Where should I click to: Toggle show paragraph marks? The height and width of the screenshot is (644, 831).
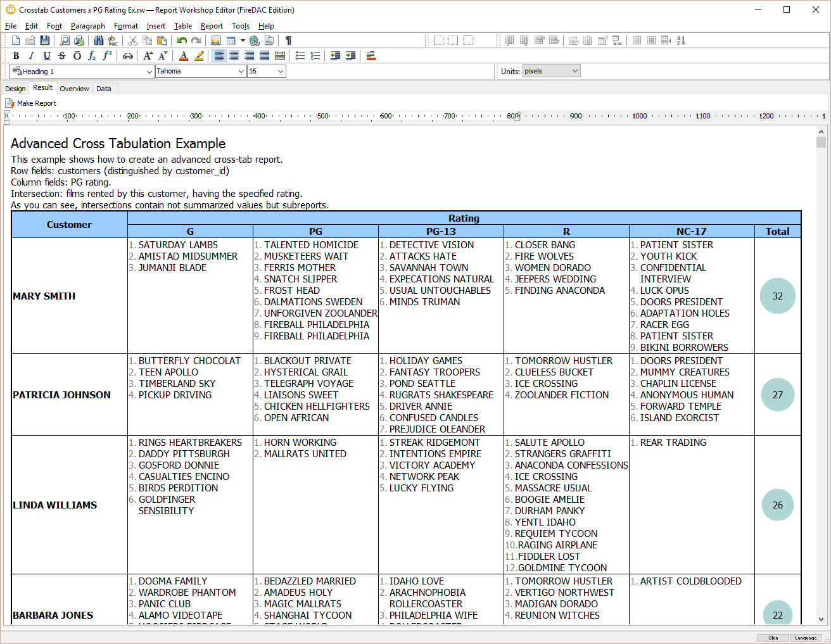(x=288, y=41)
